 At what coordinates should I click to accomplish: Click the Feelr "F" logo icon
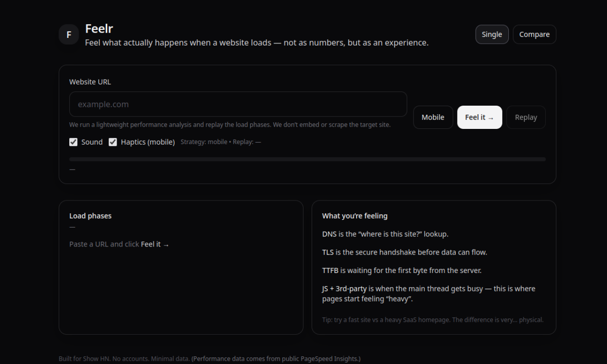(69, 35)
